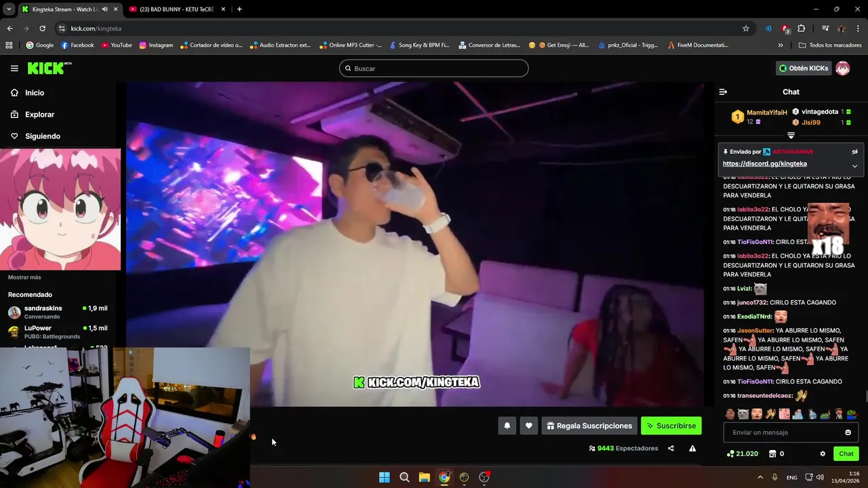Screen dimensions: 868x488
Task: Send message with green Chat button
Action: (x=846, y=454)
